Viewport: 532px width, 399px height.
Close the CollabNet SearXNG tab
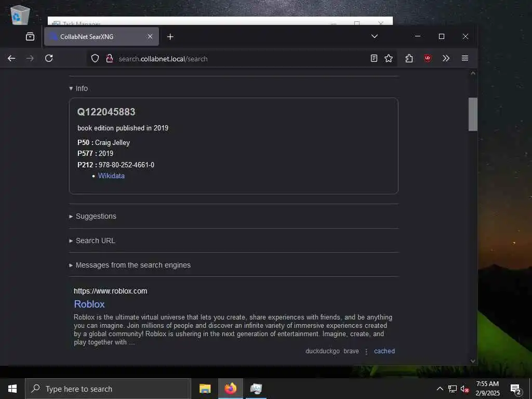point(150,36)
